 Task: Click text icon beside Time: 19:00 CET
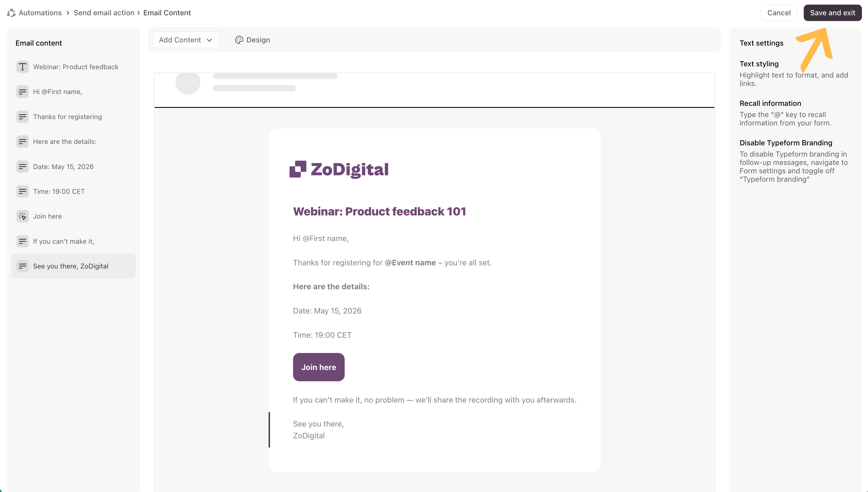pyautogui.click(x=22, y=191)
